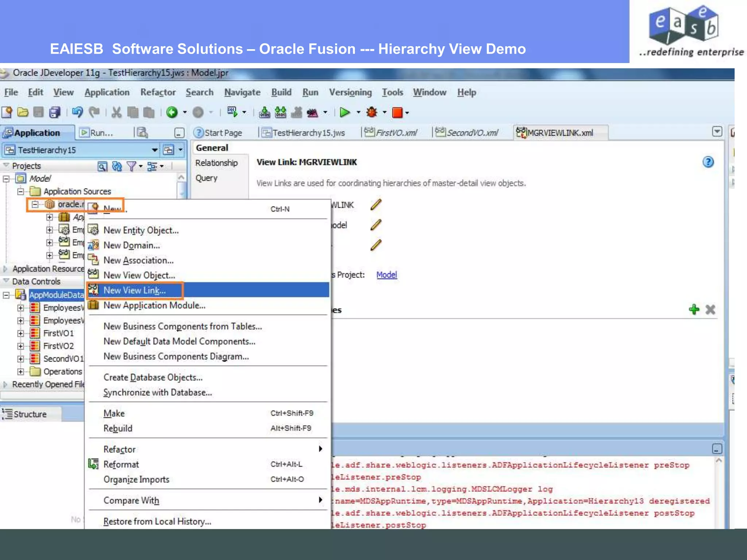Click the green Back navigation icon
This screenshot has height=560, width=747.
tap(172, 112)
